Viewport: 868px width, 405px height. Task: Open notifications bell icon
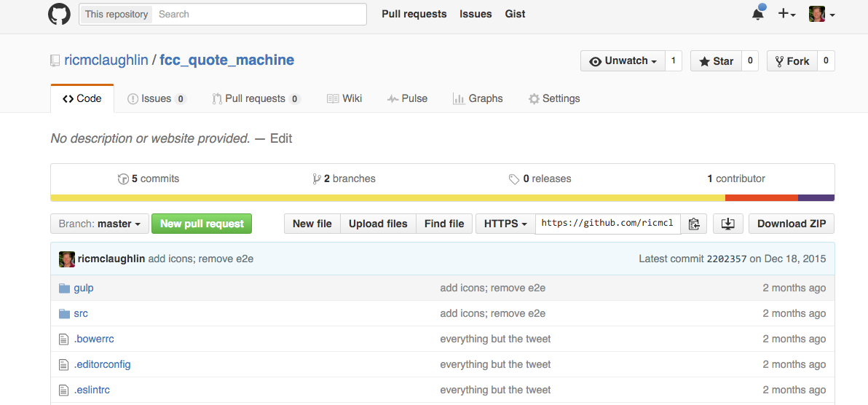758,13
